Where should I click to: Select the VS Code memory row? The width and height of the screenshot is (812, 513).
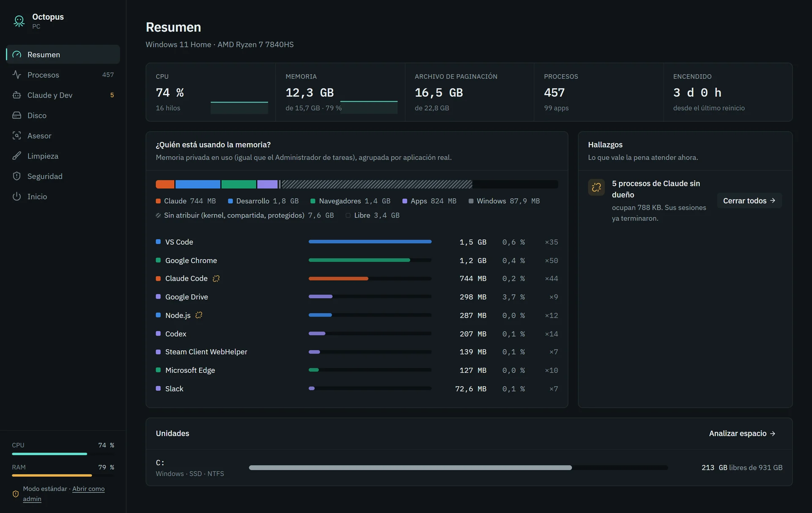(357, 242)
